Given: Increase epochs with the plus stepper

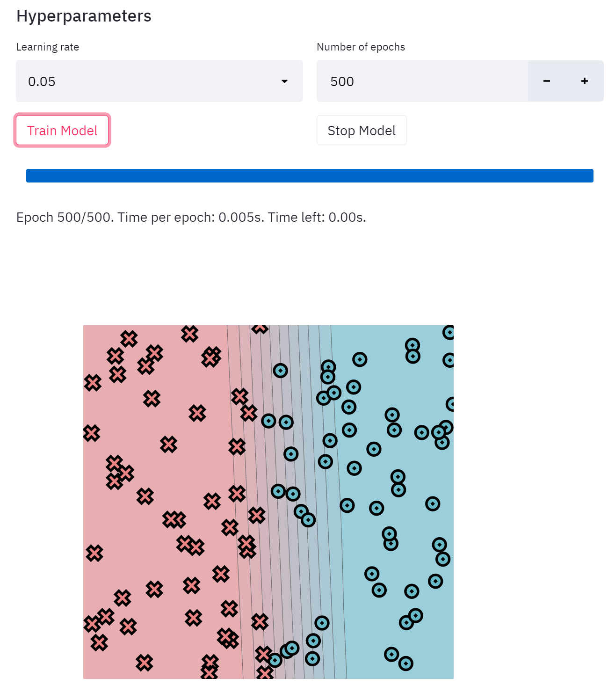Looking at the screenshot, I should (x=584, y=81).
